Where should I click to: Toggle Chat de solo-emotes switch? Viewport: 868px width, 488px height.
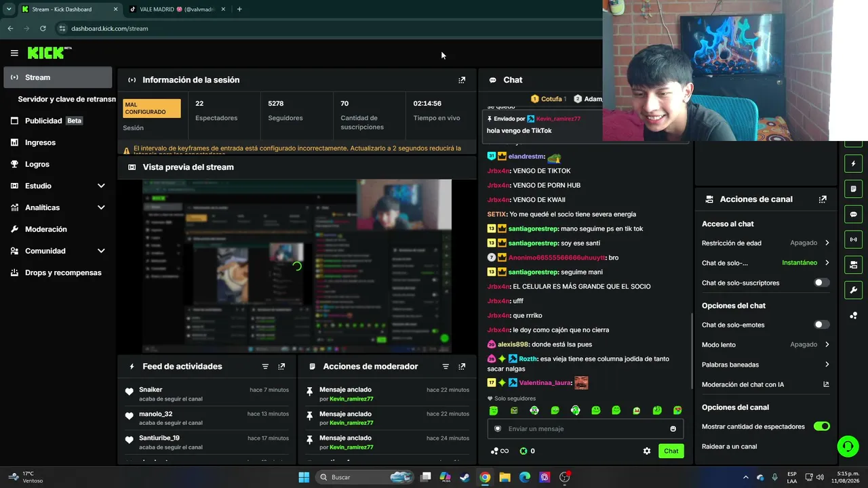(x=821, y=325)
